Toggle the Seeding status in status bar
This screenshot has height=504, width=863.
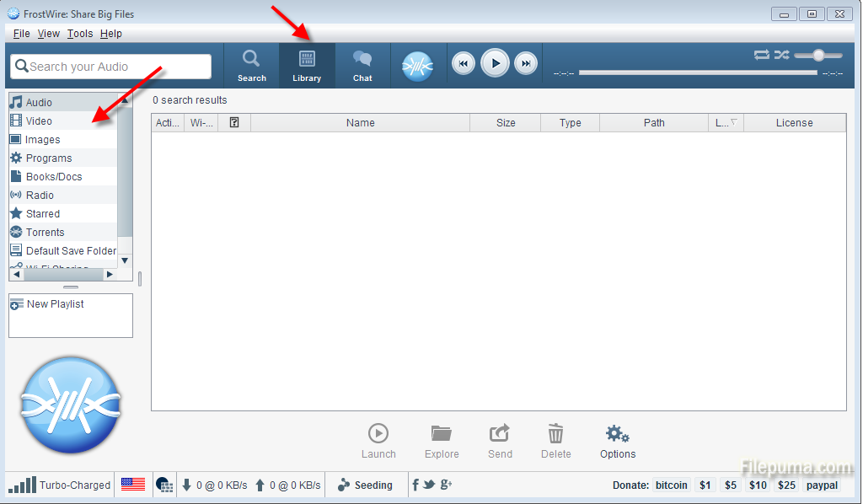coord(365,485)
